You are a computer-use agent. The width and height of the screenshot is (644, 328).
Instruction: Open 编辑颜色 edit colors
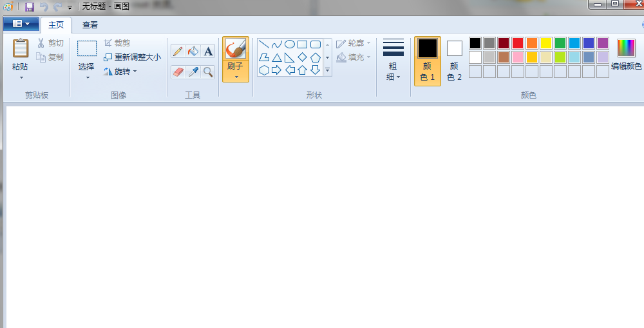pos(626,55)
